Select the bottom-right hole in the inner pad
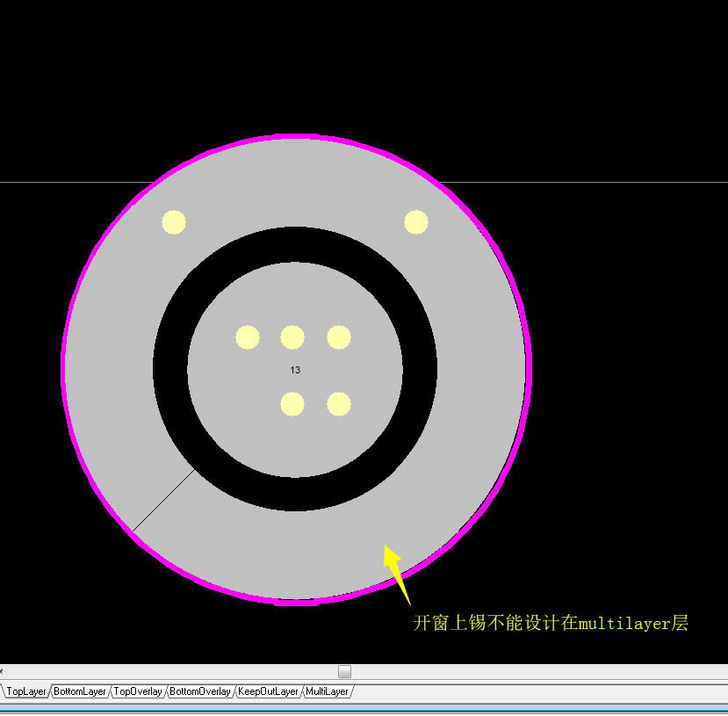 coord(339,404)
